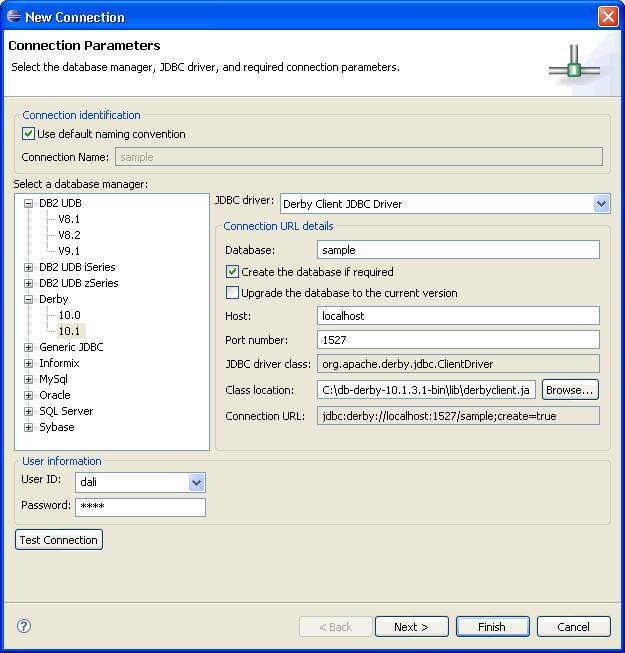Expand the DB2 UDB zSeries node
This screenshot has width=625, height=653.
point(28,283)
